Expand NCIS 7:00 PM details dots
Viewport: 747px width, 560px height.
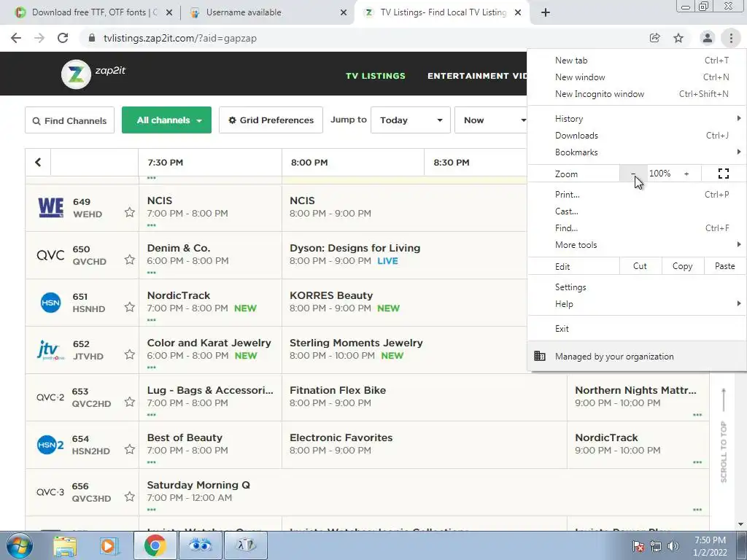click(x=152, y=225)
